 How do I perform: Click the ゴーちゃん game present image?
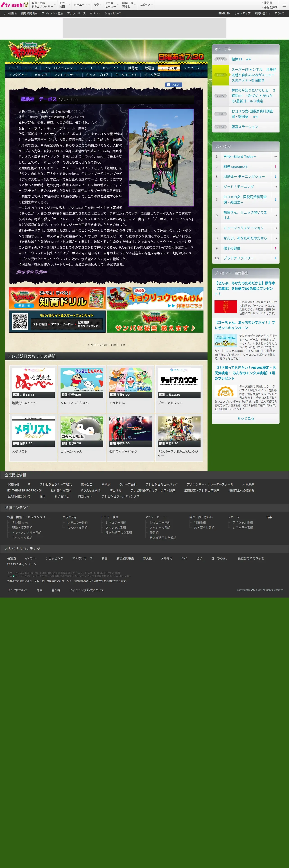point(225,340)
